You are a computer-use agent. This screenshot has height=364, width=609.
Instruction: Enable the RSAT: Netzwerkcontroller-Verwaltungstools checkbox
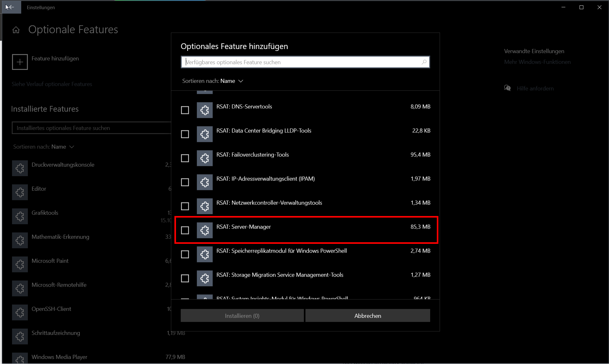[x=185, y=206]
